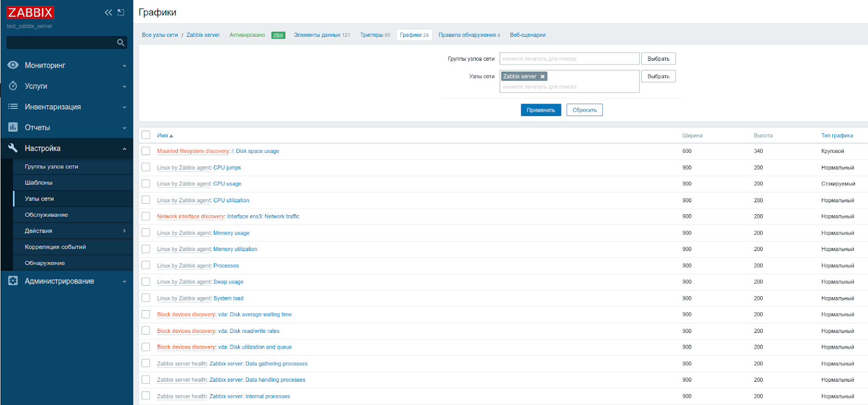The width and height of the screenshot is (868, 405).
Task: Click the Сбросить button
Action: pyautogui.click(x=585, y=110)
